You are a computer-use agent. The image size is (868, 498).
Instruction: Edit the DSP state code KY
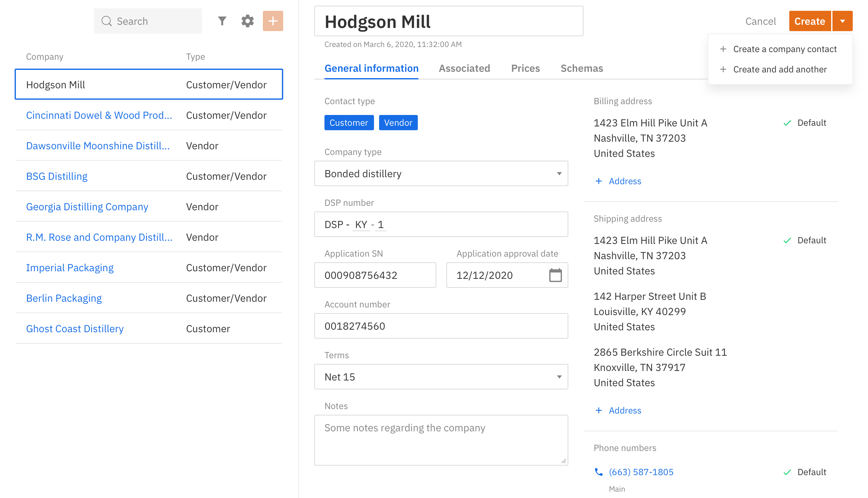361,225
